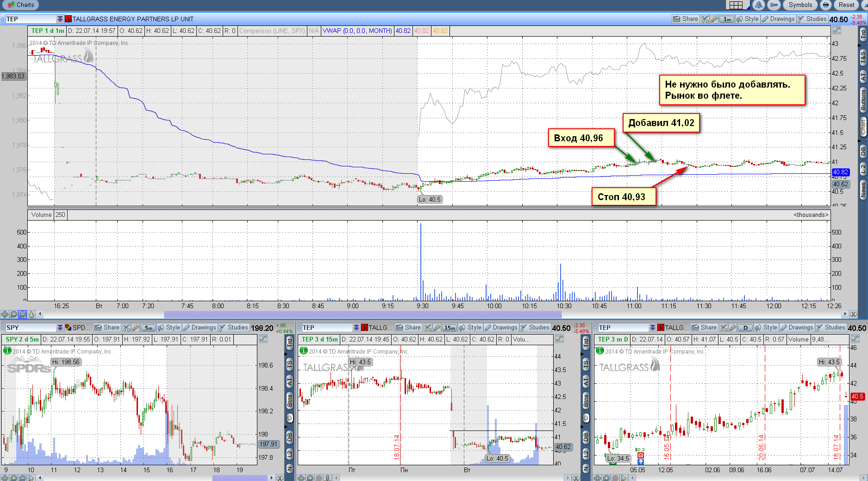868x481 pixels.
Task: Change the 1m timeframe on main chart
Action: coord(727,19)
